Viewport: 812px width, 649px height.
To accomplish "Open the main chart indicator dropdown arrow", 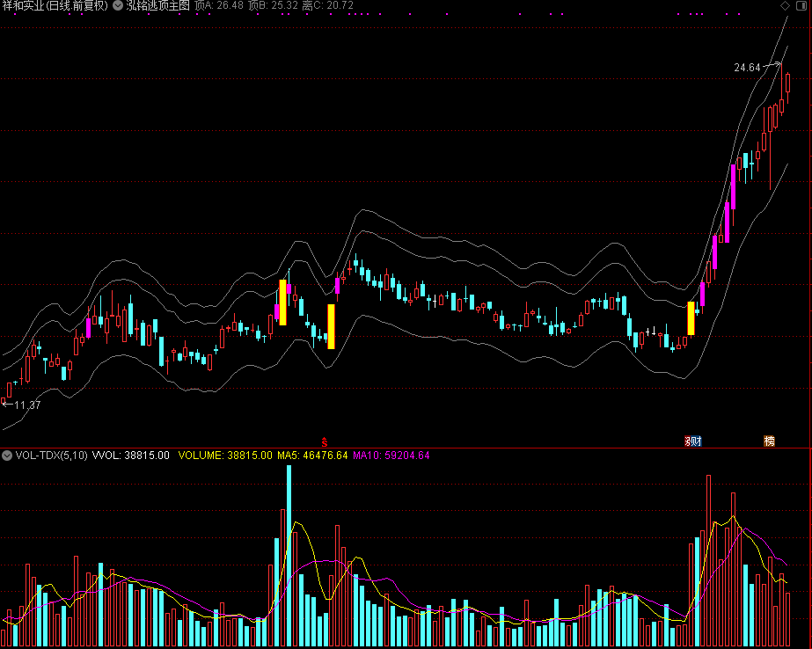I will point(118,5).
